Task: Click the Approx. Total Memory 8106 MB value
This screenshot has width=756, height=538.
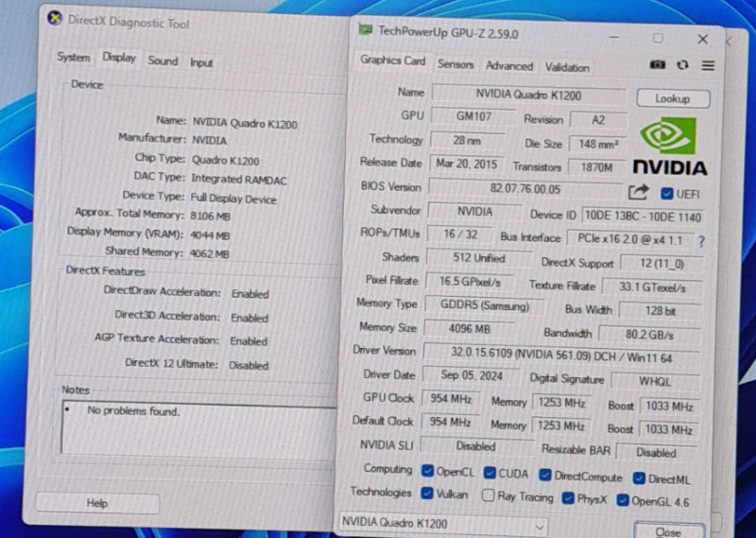Action: point(210,216)
